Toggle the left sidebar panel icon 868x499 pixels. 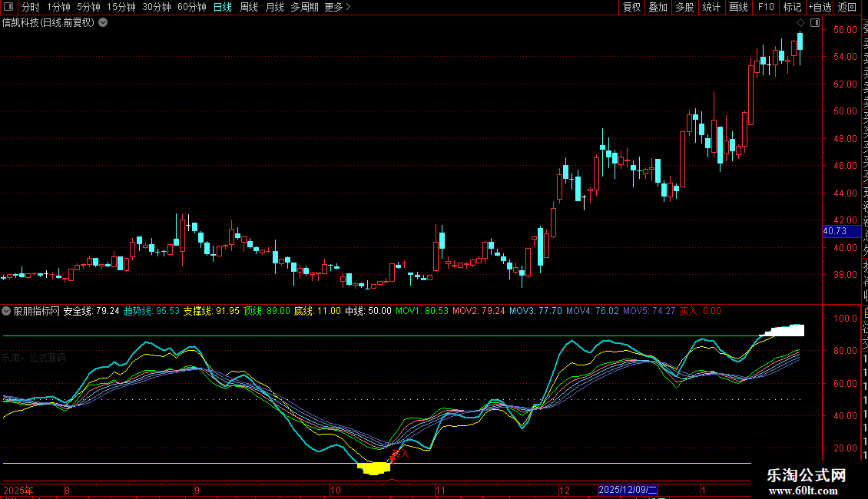tap(8, 7)
